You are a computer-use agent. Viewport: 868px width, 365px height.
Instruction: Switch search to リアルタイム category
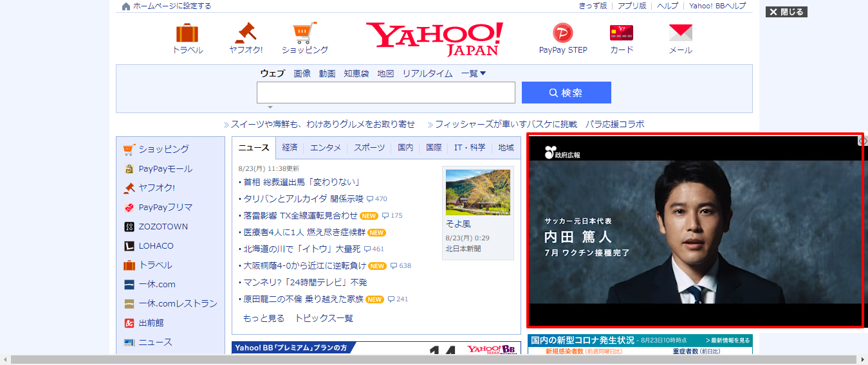point(427,74)
